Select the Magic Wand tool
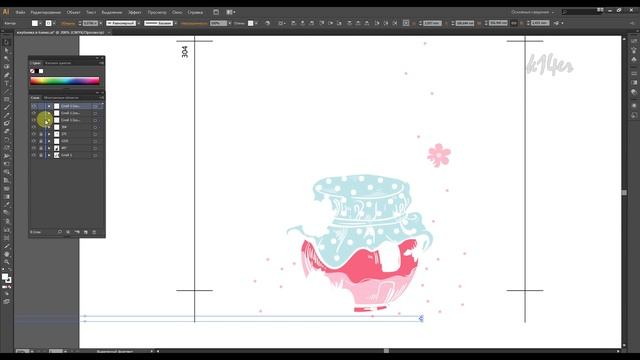640x360 pixels. (6, 59)
